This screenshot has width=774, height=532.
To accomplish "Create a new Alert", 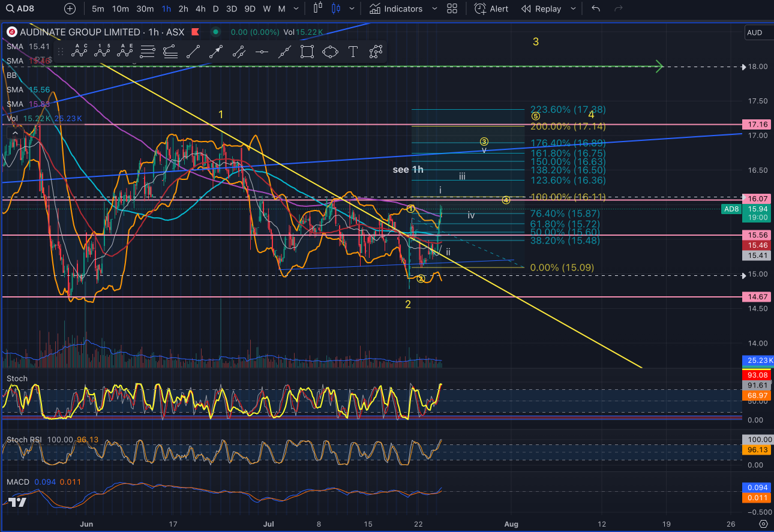I will pos(491,9).
